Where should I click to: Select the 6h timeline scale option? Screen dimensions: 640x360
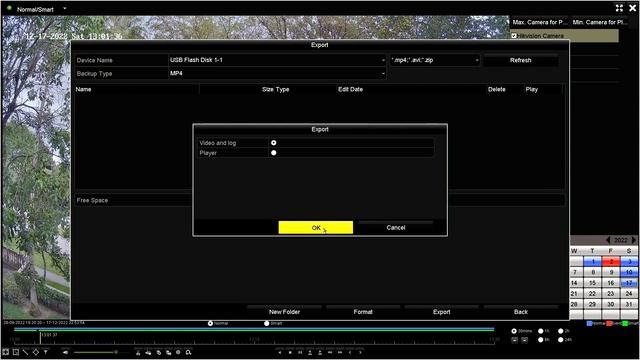point(541,340)
